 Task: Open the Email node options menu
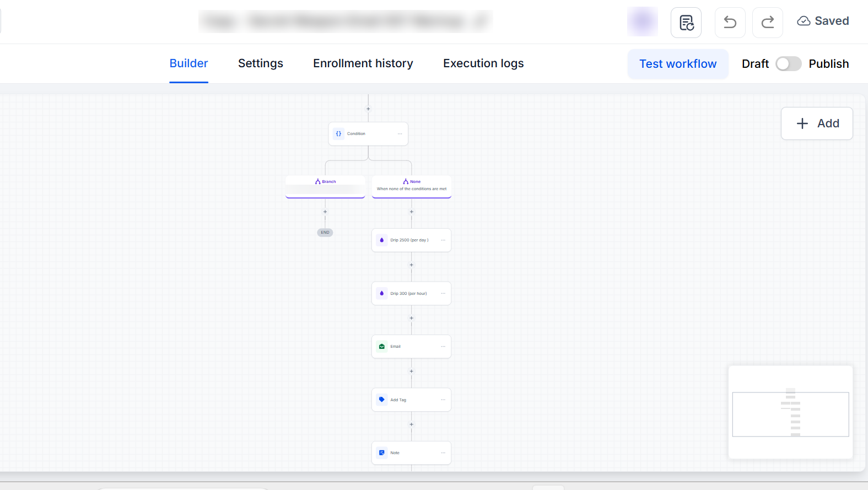pyautogui.click(x=443, y=347)
